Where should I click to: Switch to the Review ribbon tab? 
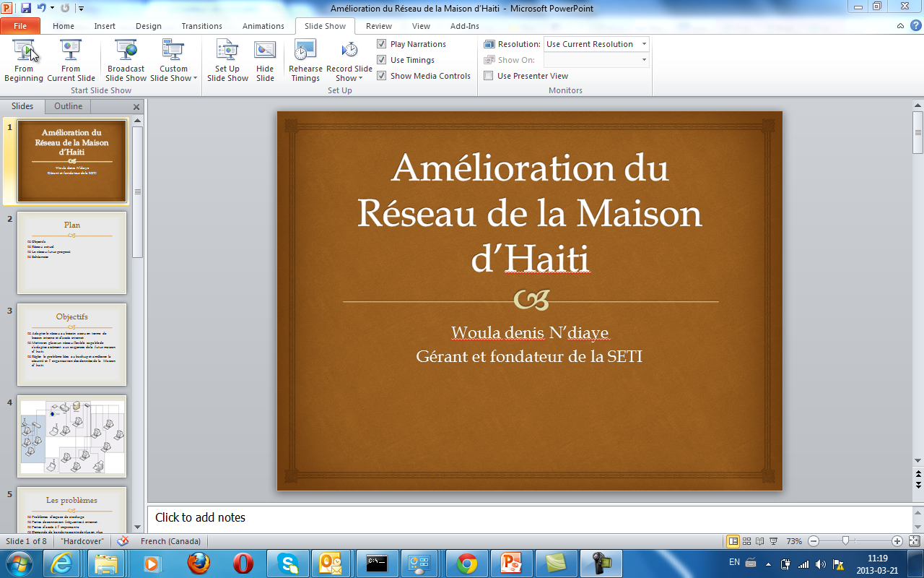379,26
